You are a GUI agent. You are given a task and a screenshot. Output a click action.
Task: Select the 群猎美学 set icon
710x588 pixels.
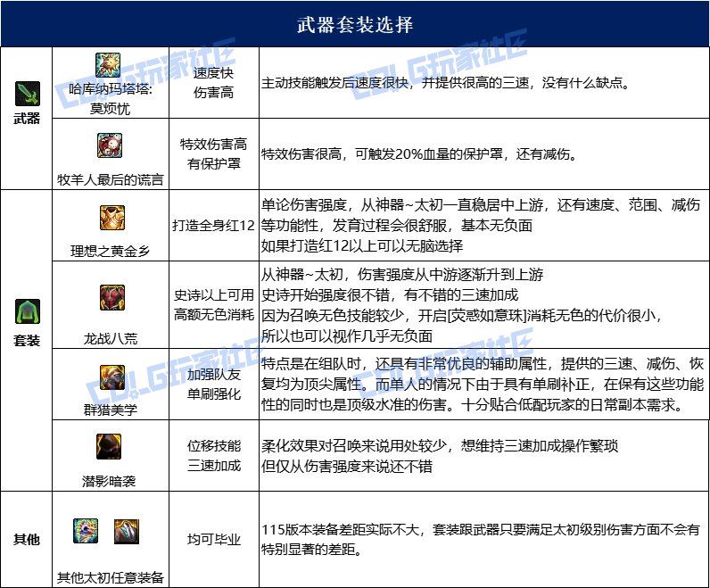point(112,377)
